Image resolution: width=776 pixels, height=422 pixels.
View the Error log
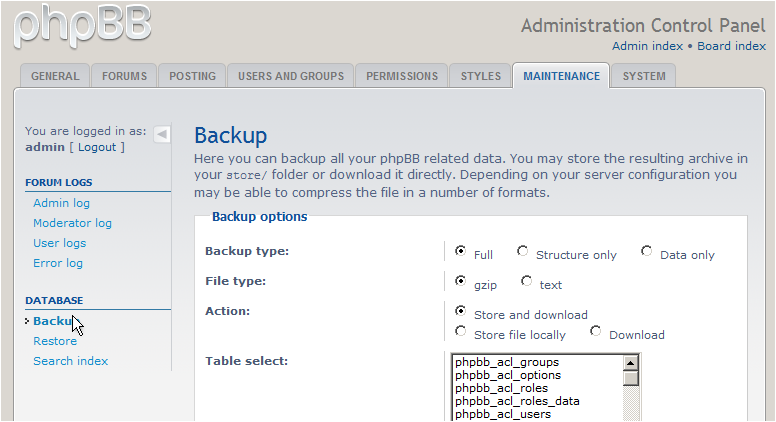pyautogui.click(x=58, y=263)
